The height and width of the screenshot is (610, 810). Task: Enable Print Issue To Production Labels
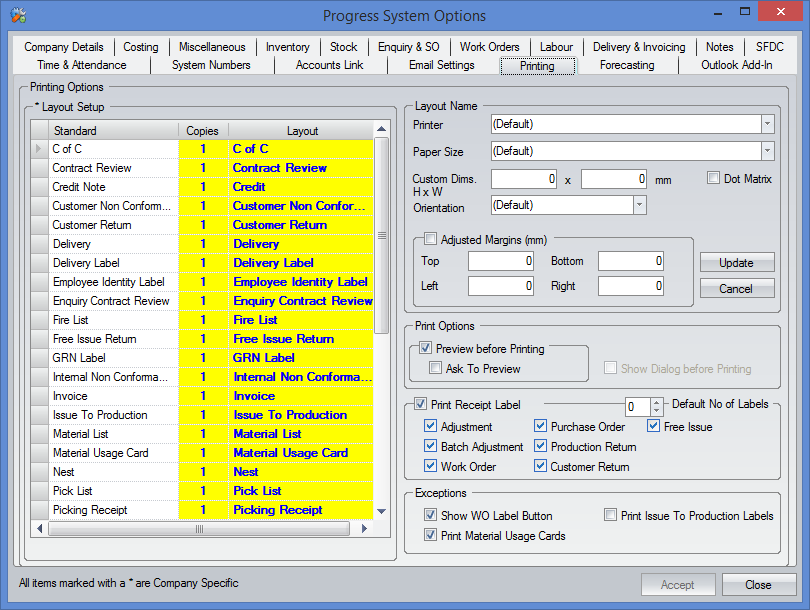tap(610, 516)
